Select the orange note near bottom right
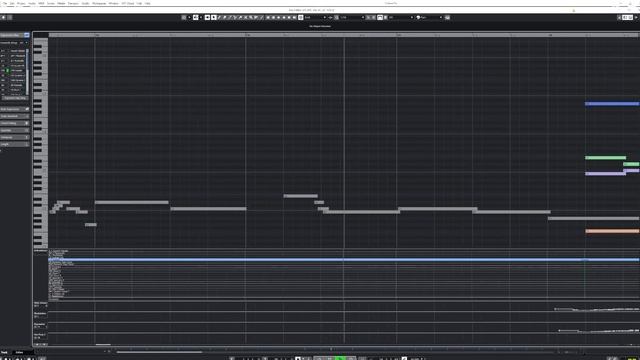The image size is (640, 360). click(x=612, y=231)
